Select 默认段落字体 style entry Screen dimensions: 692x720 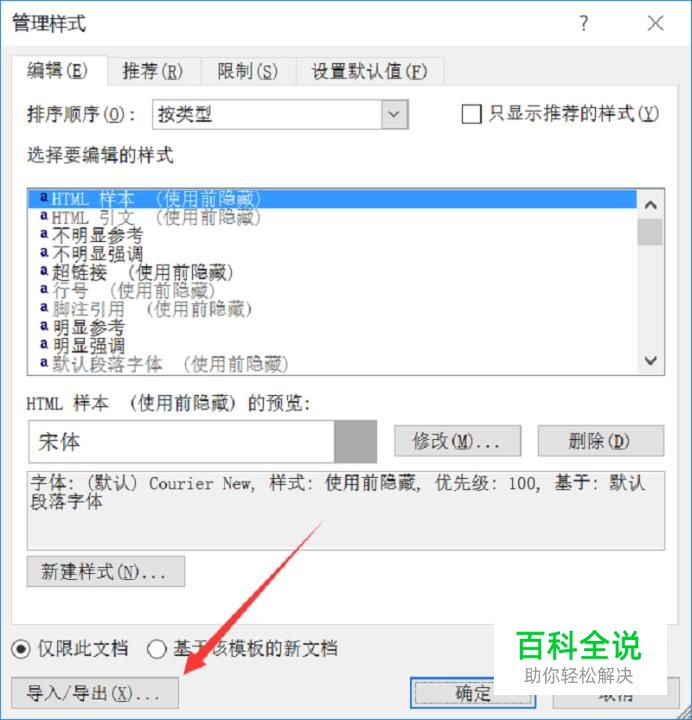point(332,364)
